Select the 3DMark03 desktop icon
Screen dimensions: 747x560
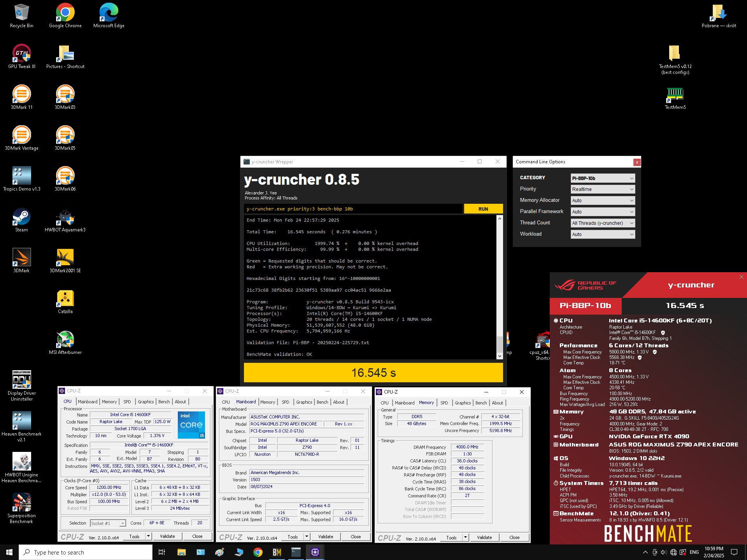click(65, 98)
